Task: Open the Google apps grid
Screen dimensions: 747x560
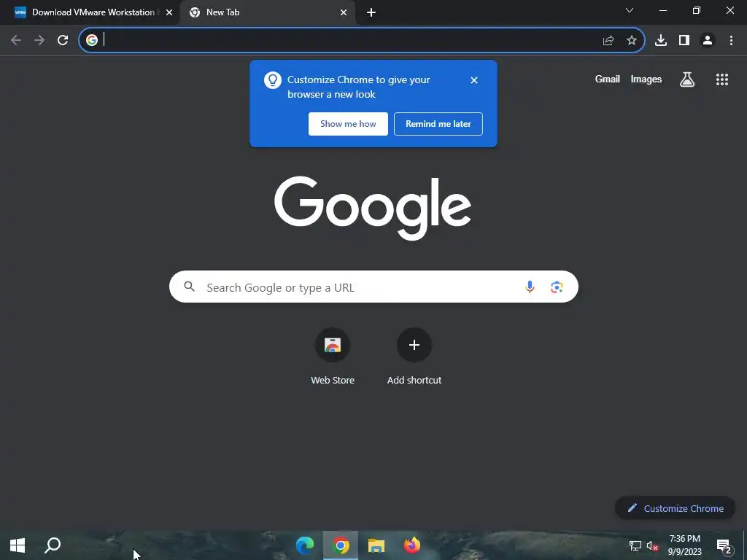Action: [x=722, y=79]
